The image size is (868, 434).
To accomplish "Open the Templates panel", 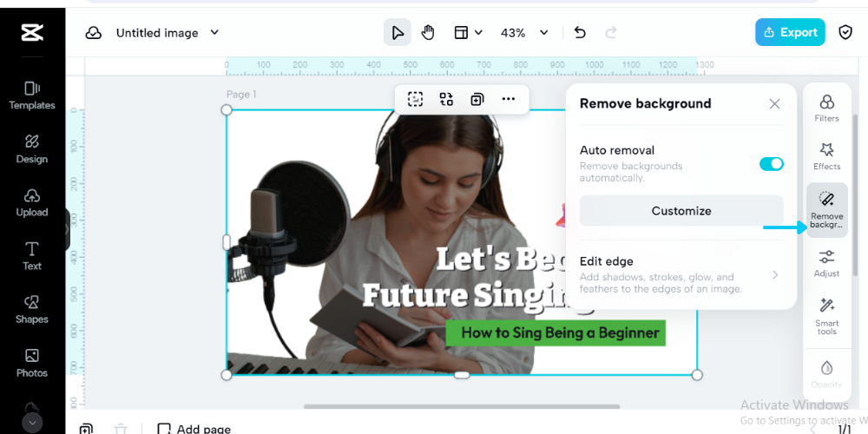I will [32, 95].
